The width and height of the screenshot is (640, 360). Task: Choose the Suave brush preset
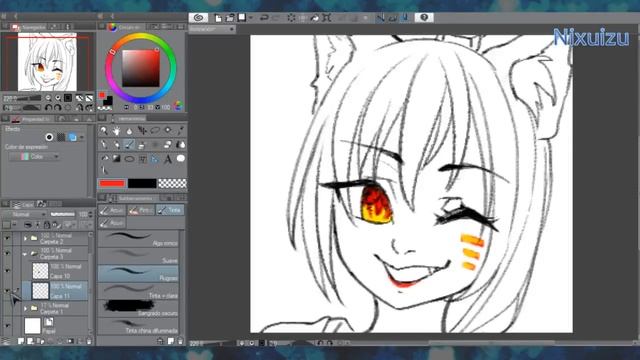pyautogui.click(x=138, y=256)
